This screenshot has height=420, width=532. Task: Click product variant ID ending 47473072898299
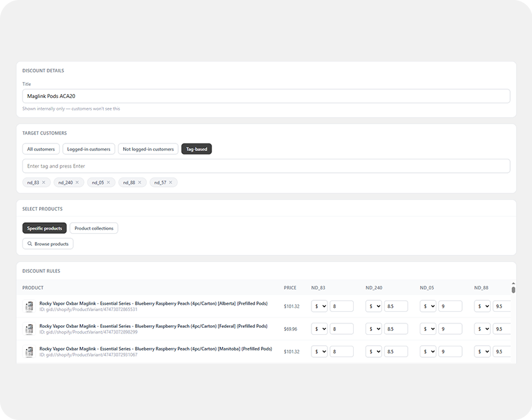tap(88, 332)
